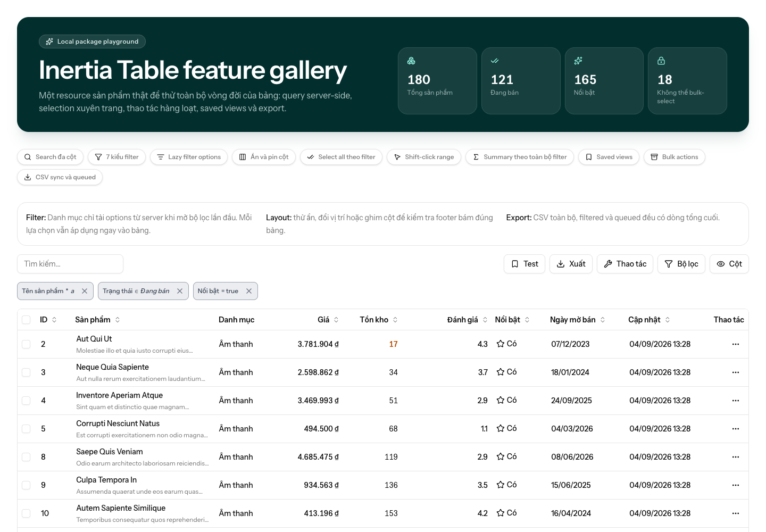Click the 7 kiểu filter chip

(x=116, y=157)
